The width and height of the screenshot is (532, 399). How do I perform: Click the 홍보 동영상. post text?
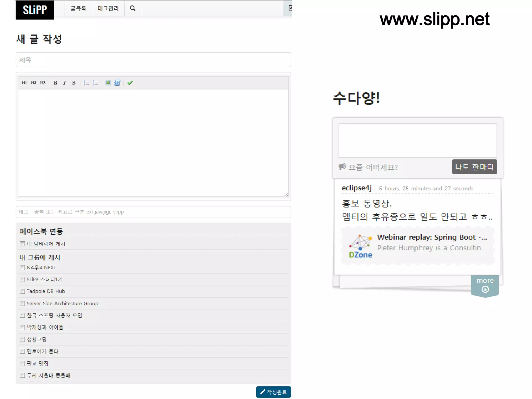pos(367,203)
